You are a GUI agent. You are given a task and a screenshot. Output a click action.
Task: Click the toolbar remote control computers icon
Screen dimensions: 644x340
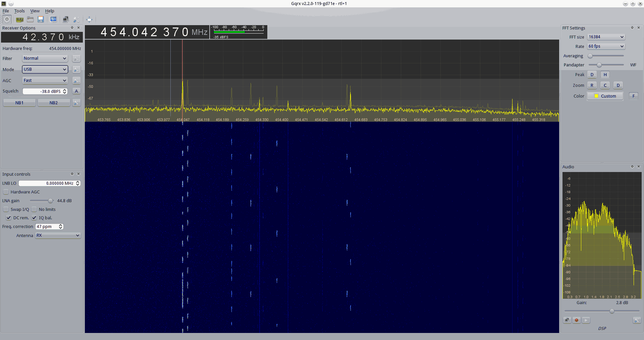tap(66, 19)
